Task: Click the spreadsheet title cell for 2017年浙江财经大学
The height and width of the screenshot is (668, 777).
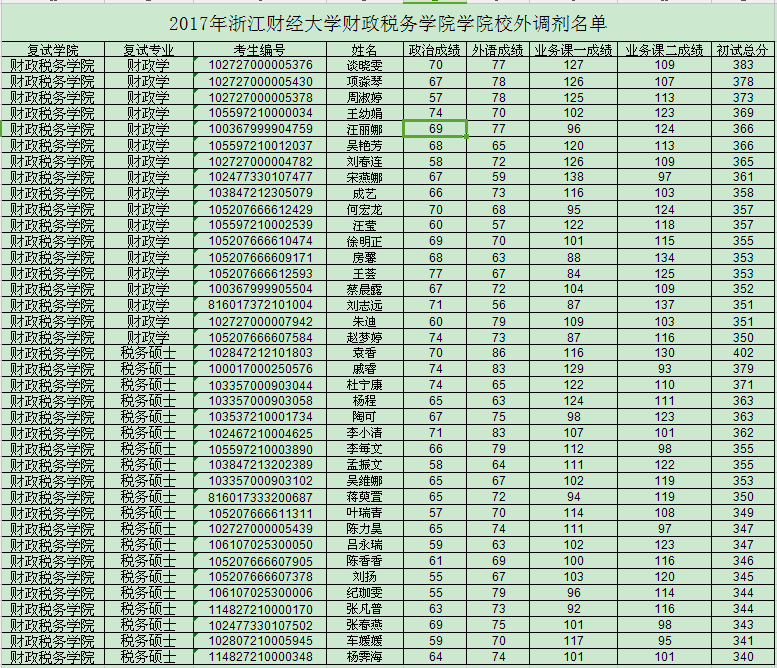Action: click(x=387, y=23)
